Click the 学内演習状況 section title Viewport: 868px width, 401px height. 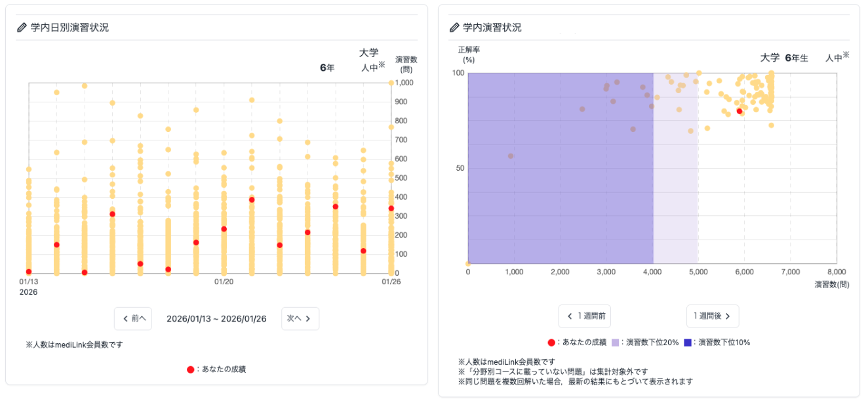coord(492,28)
